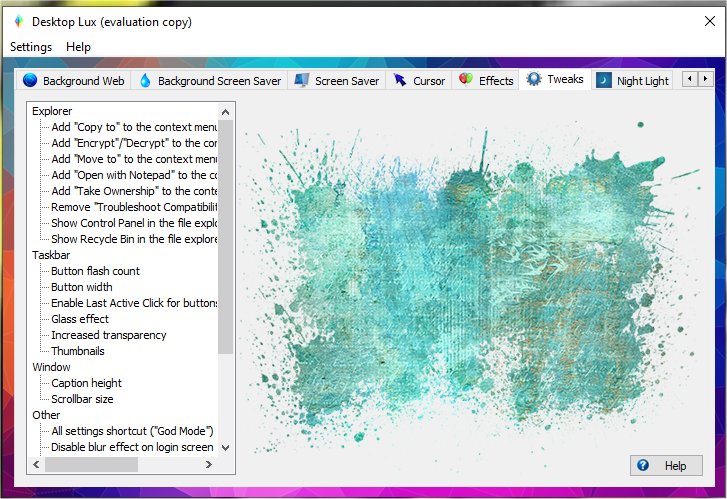Image resolution: width=727 pixels, height=499 pixels.
Task: Select Add "Encrypt"/"Decrypt" tweak
Action: (x=134, y=143)
